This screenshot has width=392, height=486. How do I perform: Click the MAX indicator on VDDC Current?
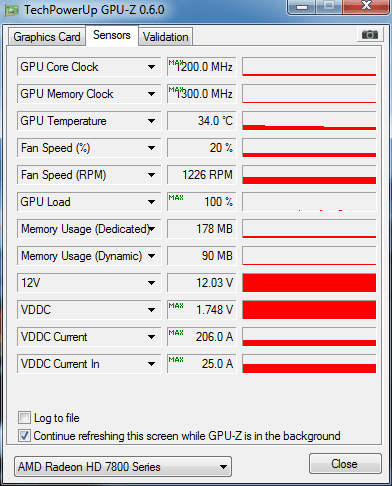176,332
